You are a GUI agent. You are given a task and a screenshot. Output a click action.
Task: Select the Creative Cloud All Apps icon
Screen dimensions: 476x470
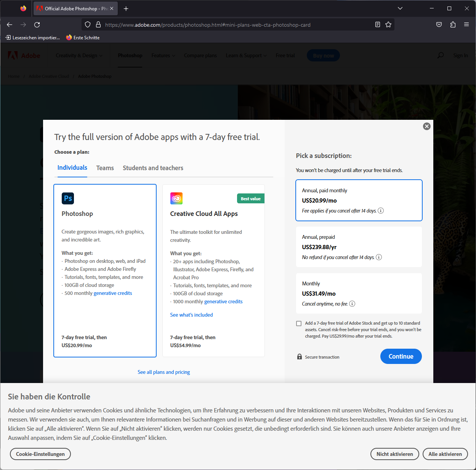click(x=176, y=198)
